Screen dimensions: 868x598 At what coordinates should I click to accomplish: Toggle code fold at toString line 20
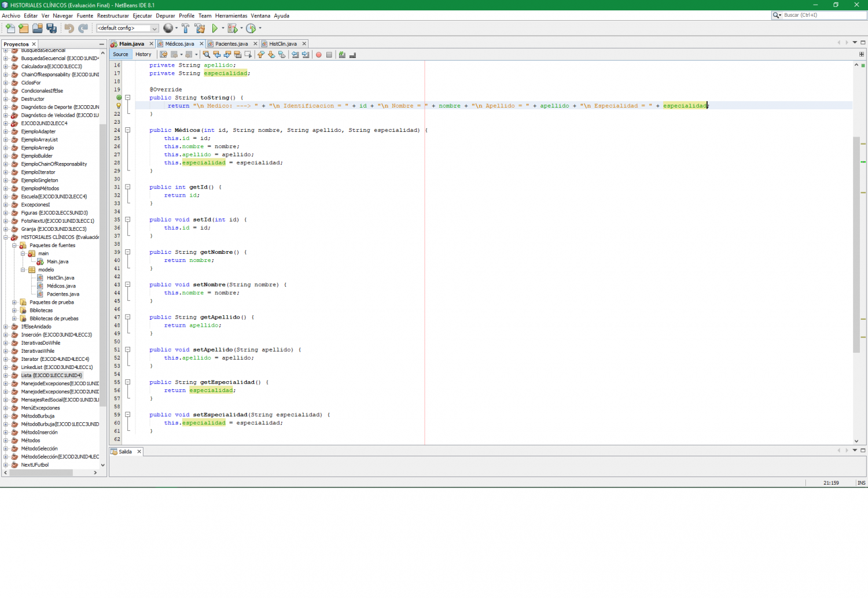point(128,98)
